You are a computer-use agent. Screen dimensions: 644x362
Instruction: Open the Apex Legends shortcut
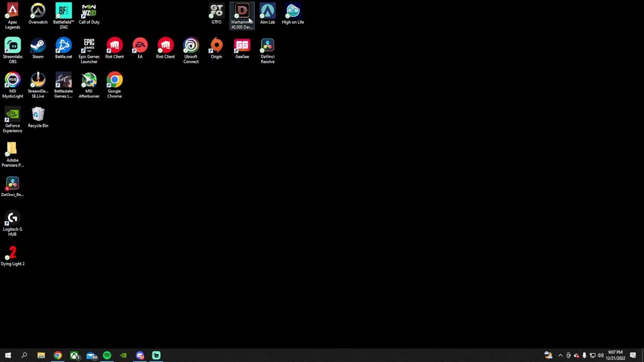[x=13, y=16]
